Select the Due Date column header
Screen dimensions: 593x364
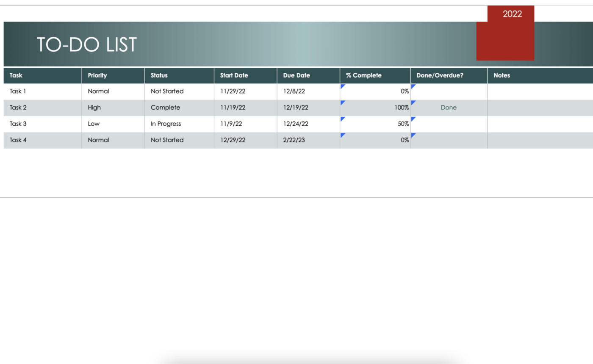[296, 75]
